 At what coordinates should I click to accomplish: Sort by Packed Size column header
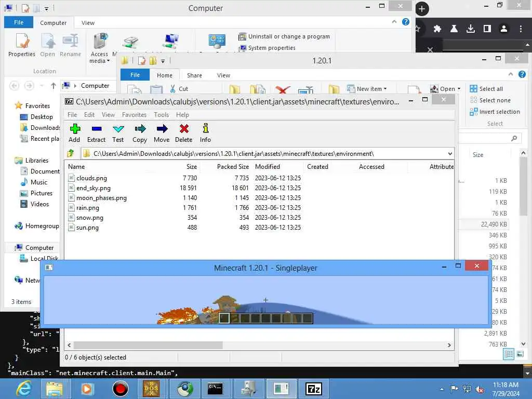233,167
